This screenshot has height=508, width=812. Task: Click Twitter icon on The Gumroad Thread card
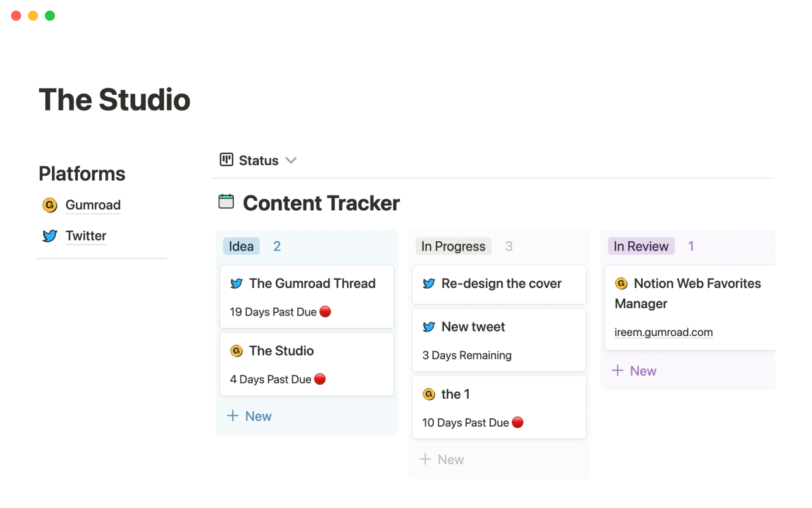236,283
